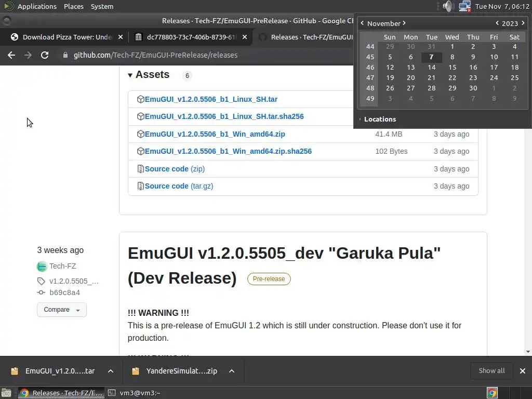Open Win_amd64.zip.sha256 link
This screenshot has height=399, width=532.
[x=228, y=151]
